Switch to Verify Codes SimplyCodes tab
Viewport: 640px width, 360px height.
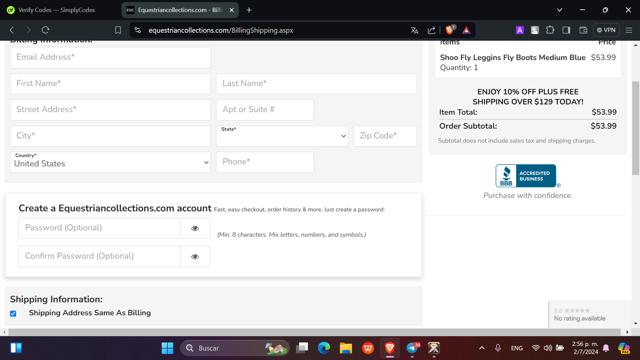pyautogui.click(x=57, y=10)
